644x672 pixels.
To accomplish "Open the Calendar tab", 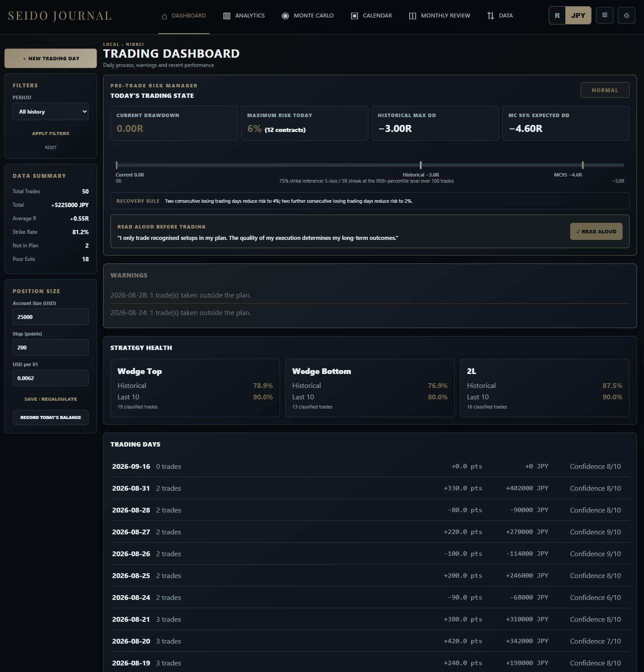I will pos(372,16).
